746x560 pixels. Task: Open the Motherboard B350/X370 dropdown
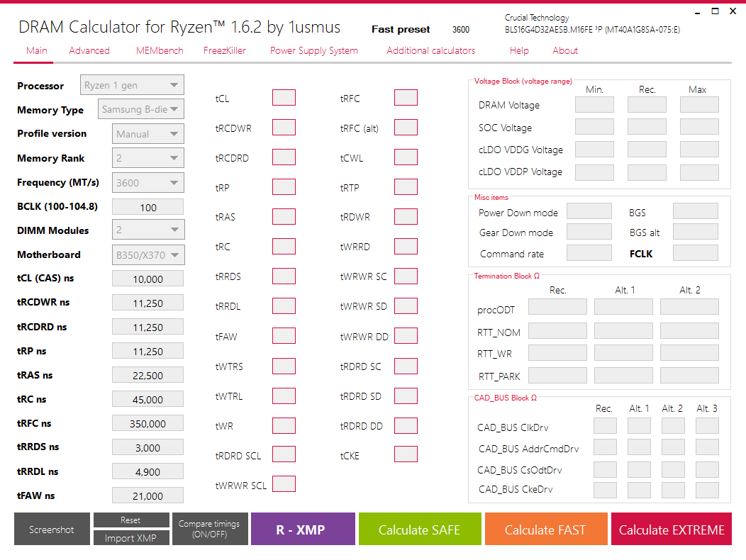pos(148,255)
